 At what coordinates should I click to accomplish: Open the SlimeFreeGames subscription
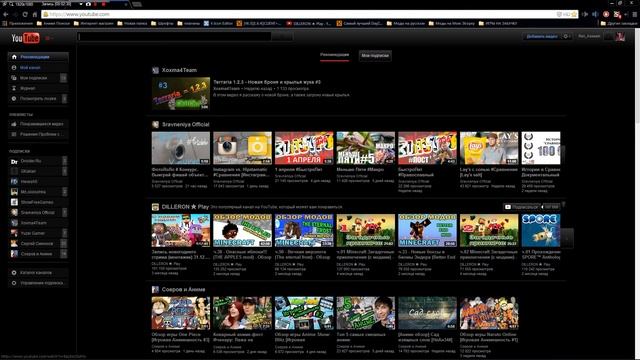38,202
